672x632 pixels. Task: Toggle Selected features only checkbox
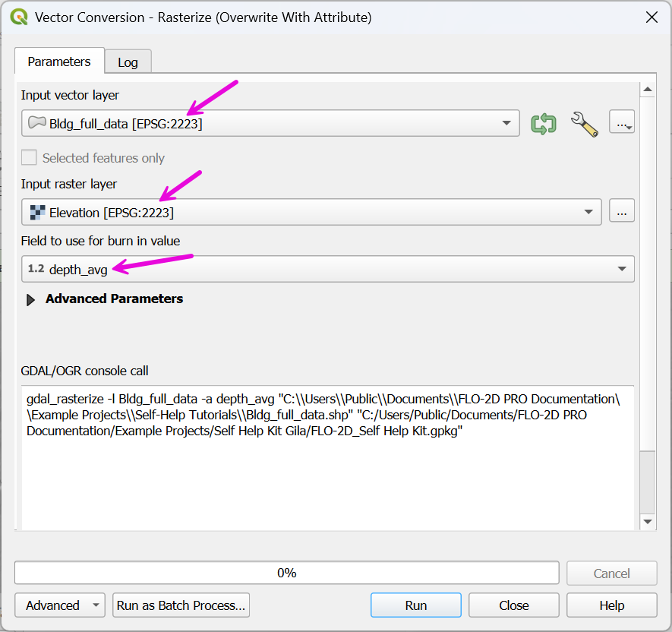point(30,158)
